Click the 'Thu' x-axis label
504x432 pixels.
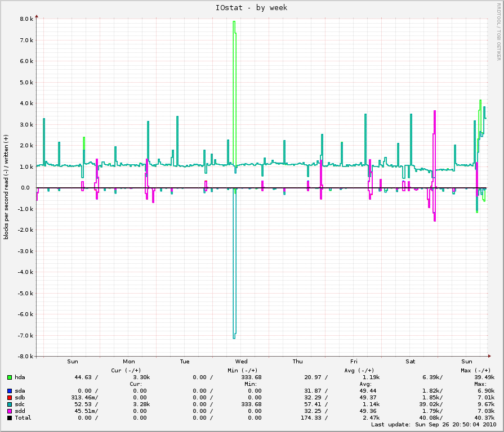298,362
